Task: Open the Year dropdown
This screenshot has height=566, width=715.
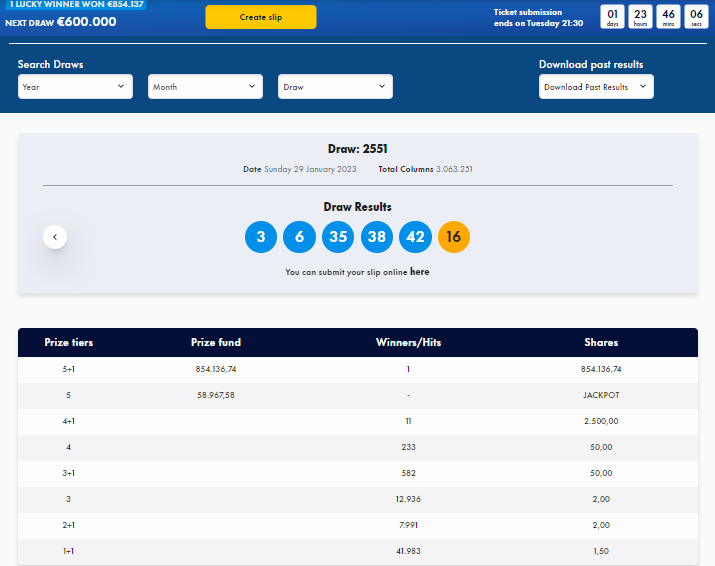Action: click(75, 87)
